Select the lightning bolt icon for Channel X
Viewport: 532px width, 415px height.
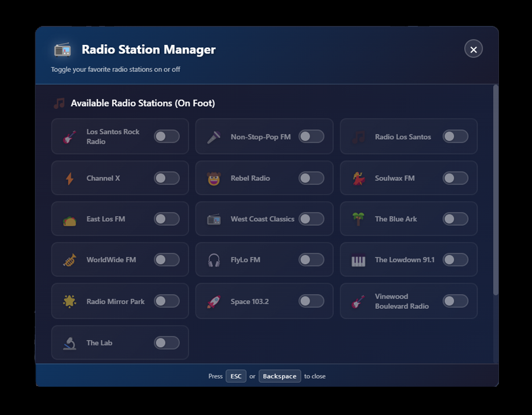70,177
